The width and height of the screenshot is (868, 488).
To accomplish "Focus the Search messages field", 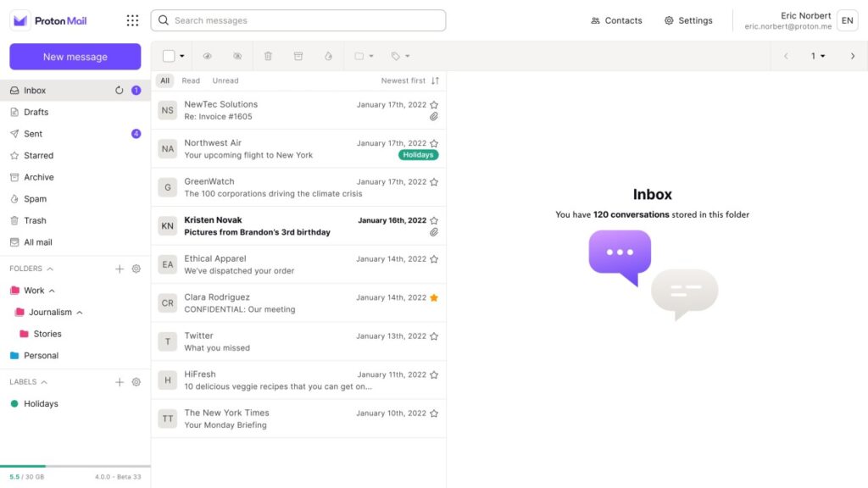I will 298,20.
